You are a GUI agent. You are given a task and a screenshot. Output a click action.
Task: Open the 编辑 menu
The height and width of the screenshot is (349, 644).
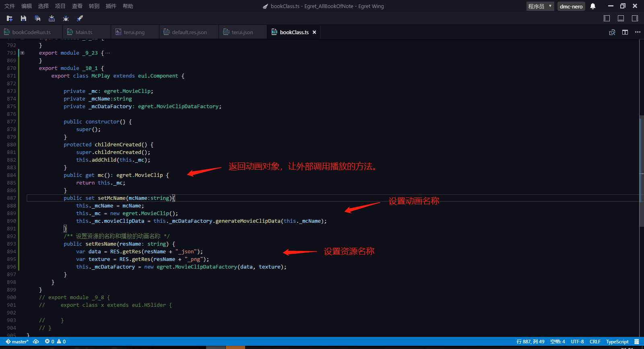tap(27, 6)
